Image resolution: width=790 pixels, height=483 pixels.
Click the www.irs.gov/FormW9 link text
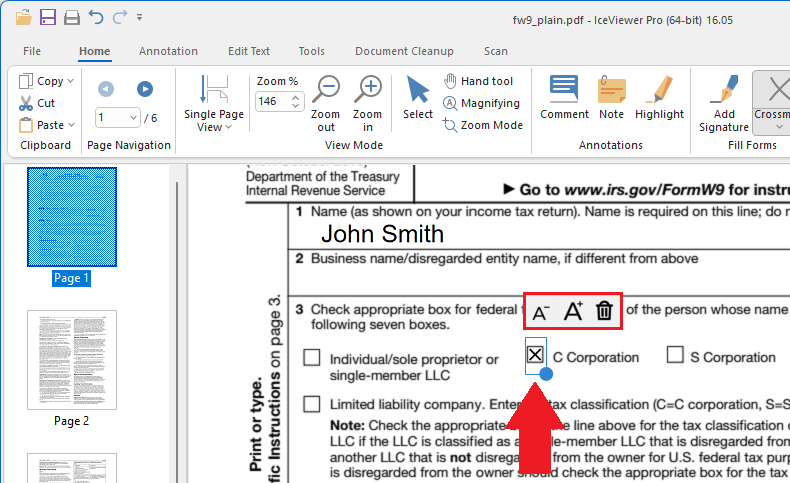(x=644, y=190)
